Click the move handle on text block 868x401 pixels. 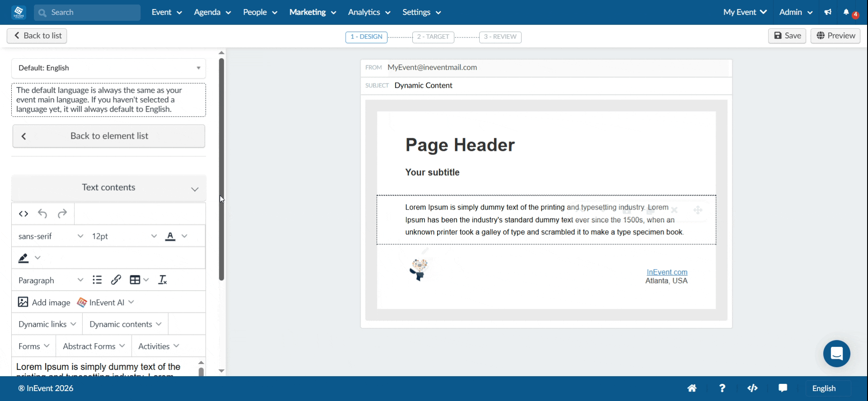(698, 210)
